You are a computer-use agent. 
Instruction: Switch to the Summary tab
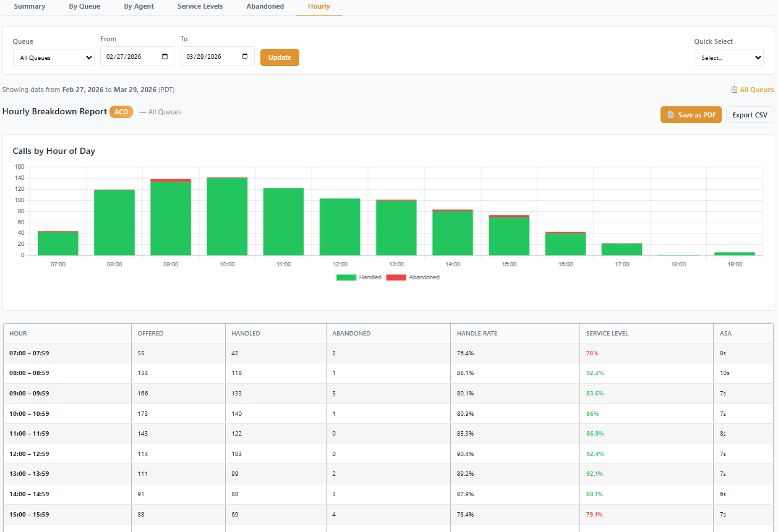pos(30,6)
